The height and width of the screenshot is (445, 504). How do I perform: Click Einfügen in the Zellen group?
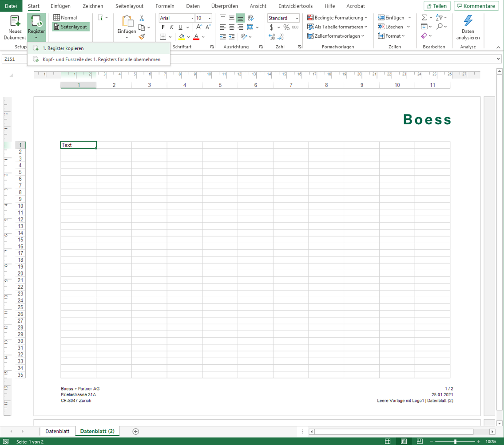395,18
